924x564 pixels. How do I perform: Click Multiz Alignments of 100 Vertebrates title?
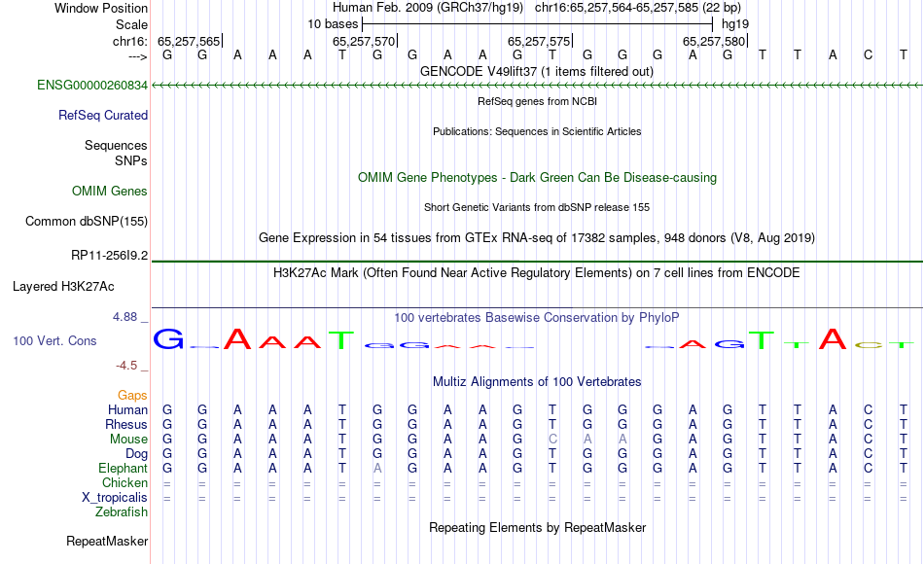(x=537, y=381)
